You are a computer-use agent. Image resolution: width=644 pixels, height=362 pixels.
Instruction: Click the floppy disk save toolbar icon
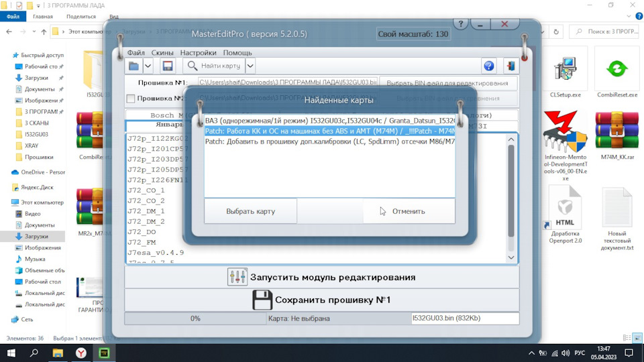168,66
